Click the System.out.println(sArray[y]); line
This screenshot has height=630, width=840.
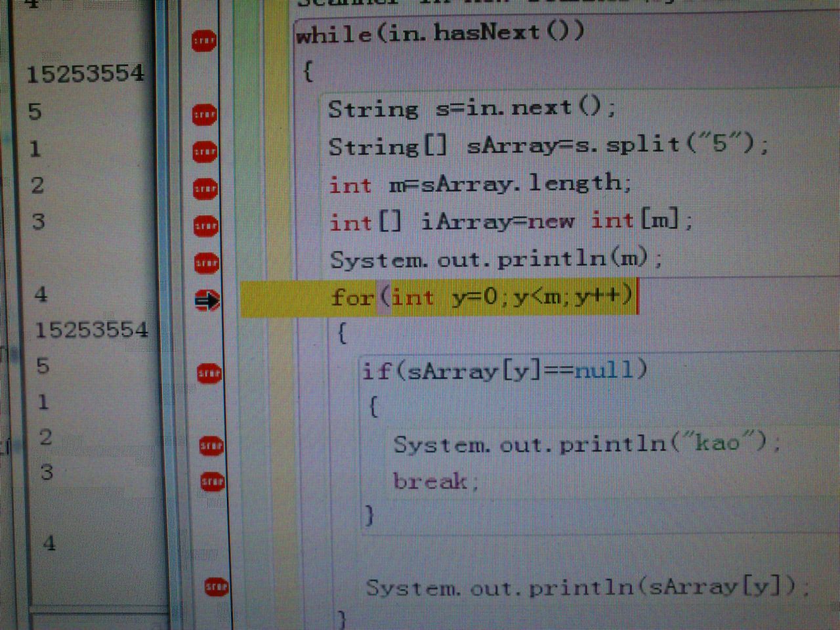[587, 586]
